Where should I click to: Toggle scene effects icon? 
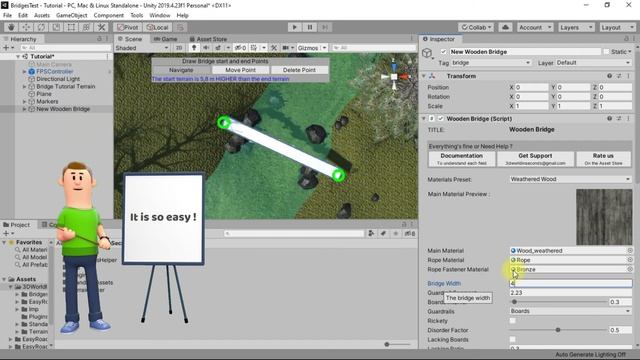point(218,48)
